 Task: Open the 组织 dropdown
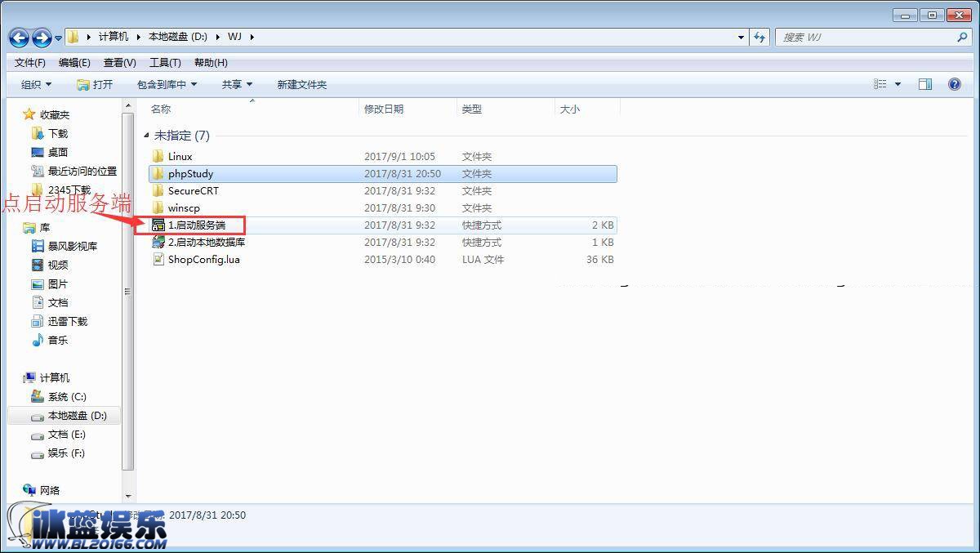tap(36, 84)
